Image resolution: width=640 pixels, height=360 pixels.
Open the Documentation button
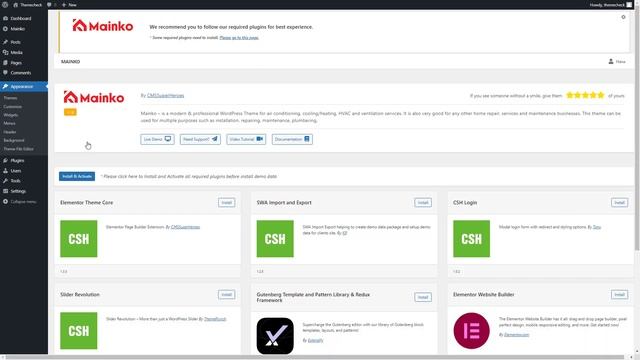coord(292,139)
